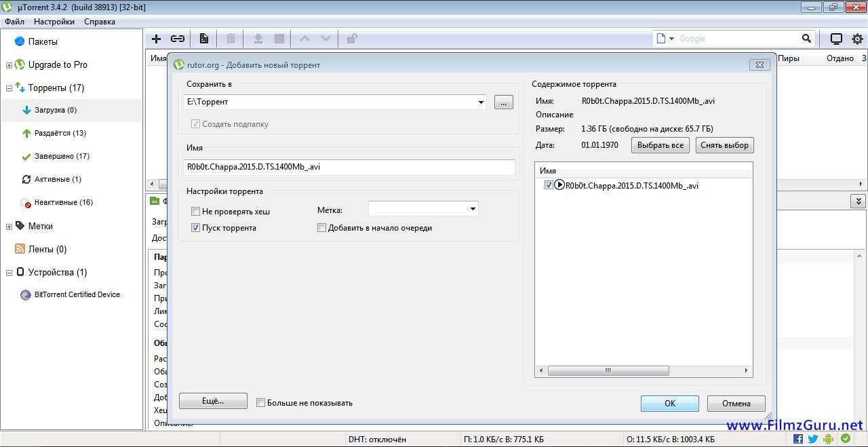This screenshot has height=447, width=868.
Task: Open the 'Файл' menu
Action: pos(14,22)
